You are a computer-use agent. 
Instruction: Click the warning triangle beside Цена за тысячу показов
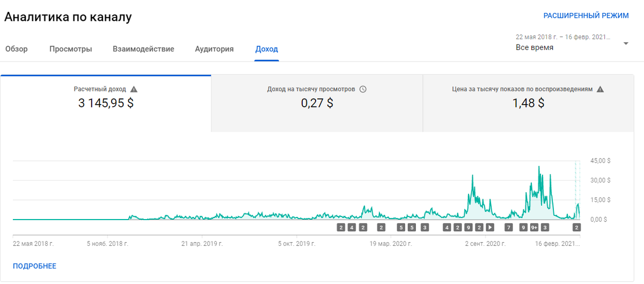tap(601, 89)
